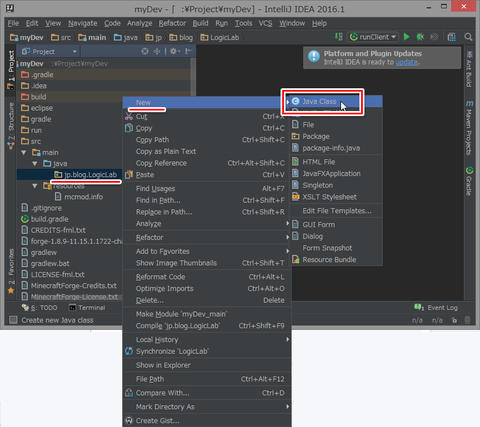Open runClient configuration dropdown
The width and height of the screenshot is (480, 427).
coord(373,37)
